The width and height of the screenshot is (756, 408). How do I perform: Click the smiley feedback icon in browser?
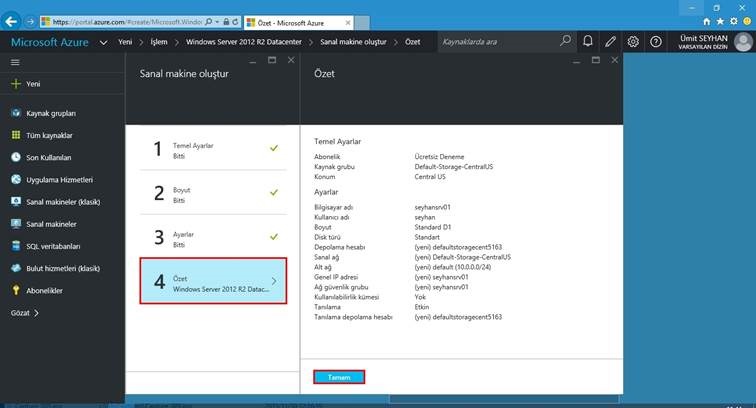click(x=747, y=21)
